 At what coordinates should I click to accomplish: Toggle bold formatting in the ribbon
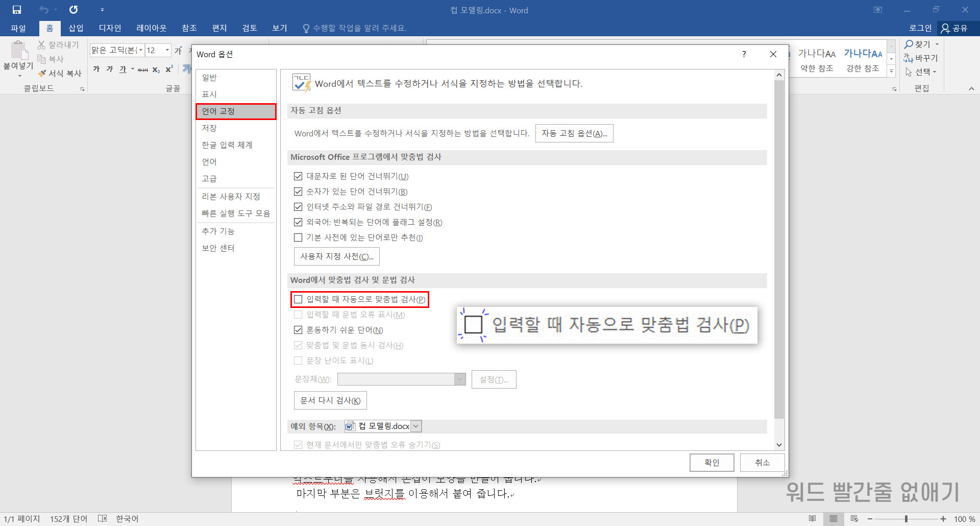(96, 69)
